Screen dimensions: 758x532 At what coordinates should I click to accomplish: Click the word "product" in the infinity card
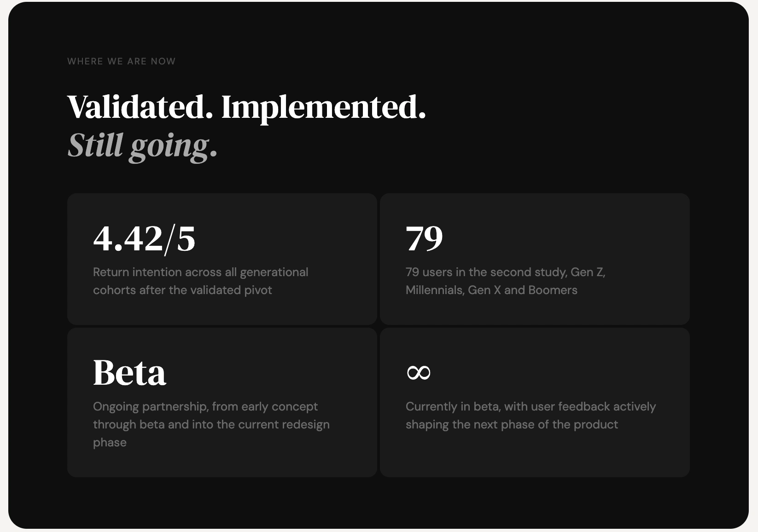click(x=596, y=425)
